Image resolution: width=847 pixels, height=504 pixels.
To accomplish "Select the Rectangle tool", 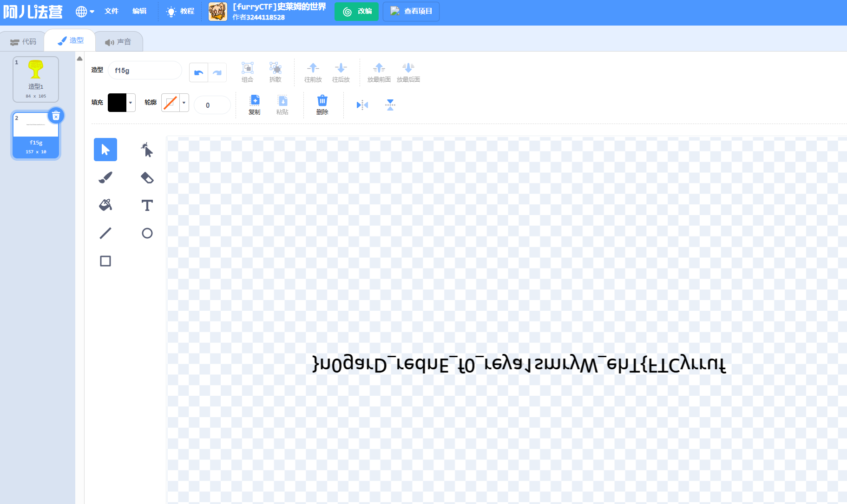I will (105, 261).
